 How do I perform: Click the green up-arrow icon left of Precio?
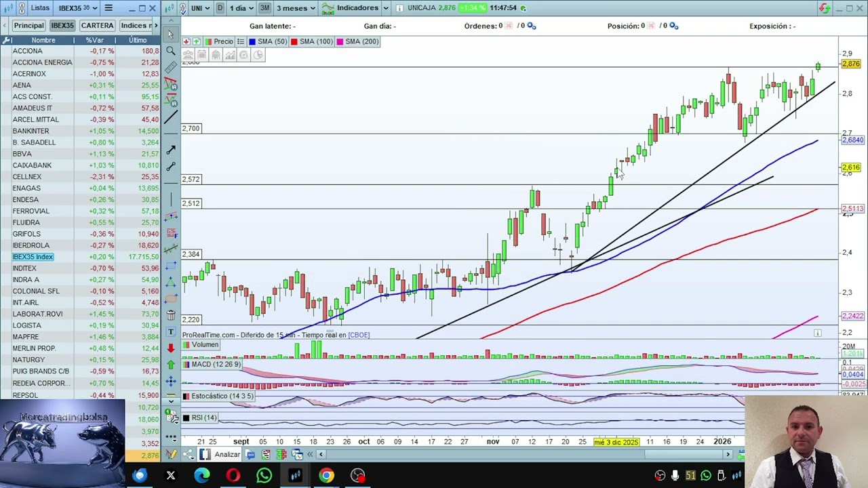pos(195,41)
